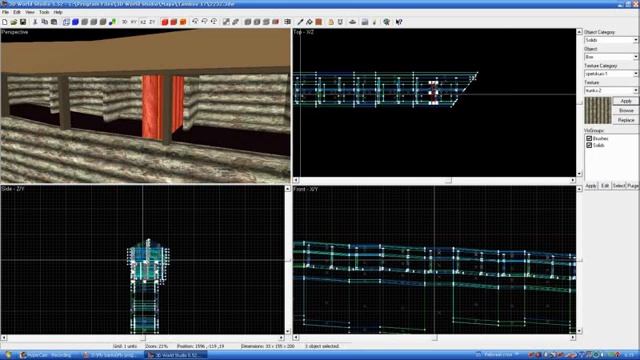
Task: Click the Cut scissors toolbar icon
Action: click(35, 22)
